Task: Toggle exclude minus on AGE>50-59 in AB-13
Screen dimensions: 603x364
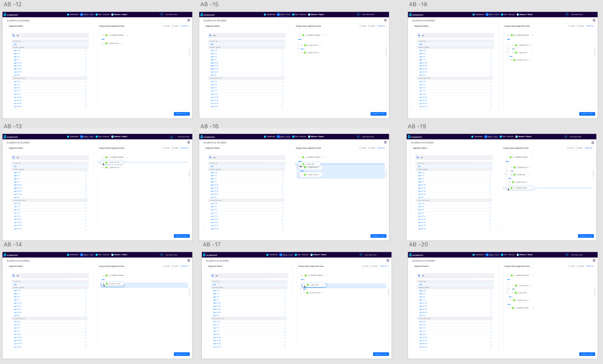Action: (x=109, y=163)
